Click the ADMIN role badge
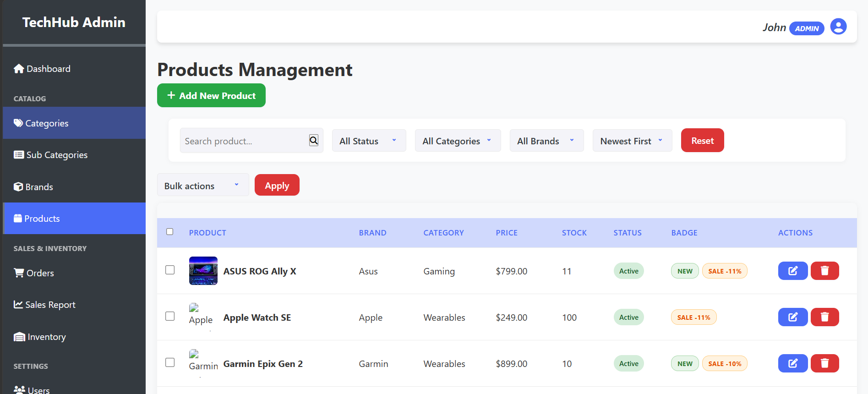This screenshot has height=394, width=868. tap(807, 28)
